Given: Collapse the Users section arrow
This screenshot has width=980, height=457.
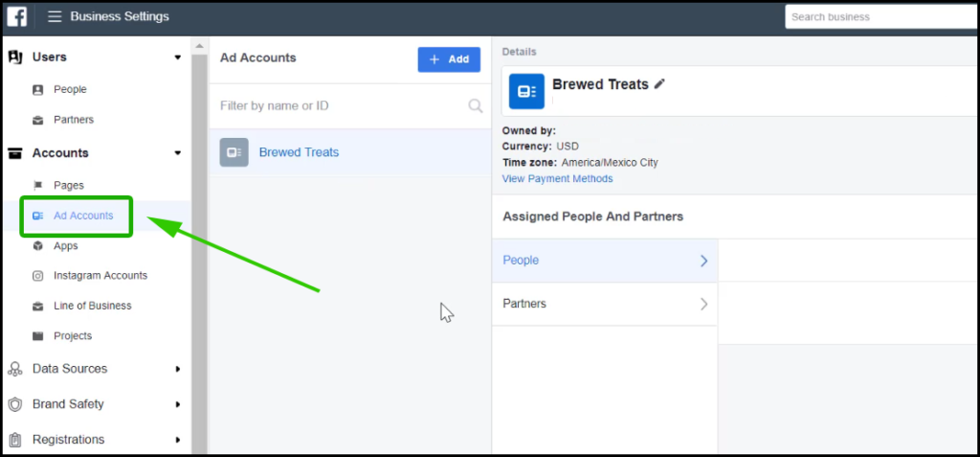Looking at the screenshot, I should pyautogui.click(x=177, y=57).
